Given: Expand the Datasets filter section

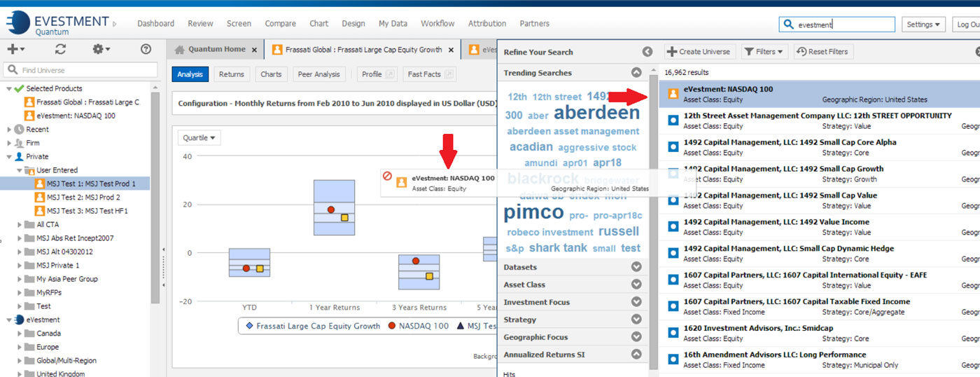Looking at the screenshot, I should 636,267.
